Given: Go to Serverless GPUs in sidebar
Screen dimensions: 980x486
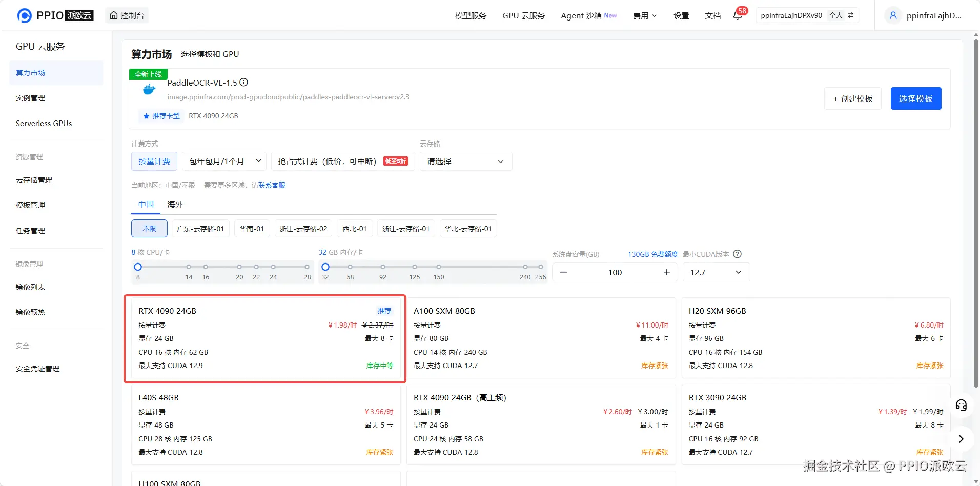Looking at the screenshot, I should click(56, 124).
